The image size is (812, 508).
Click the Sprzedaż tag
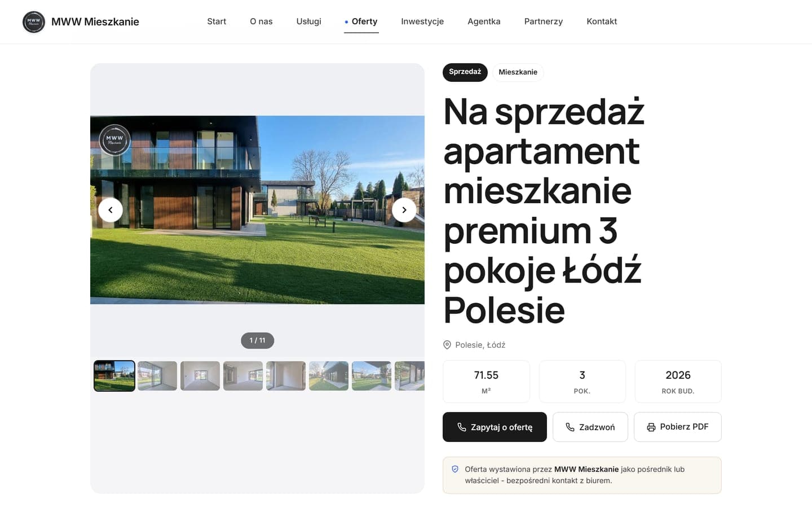[465, 72]
